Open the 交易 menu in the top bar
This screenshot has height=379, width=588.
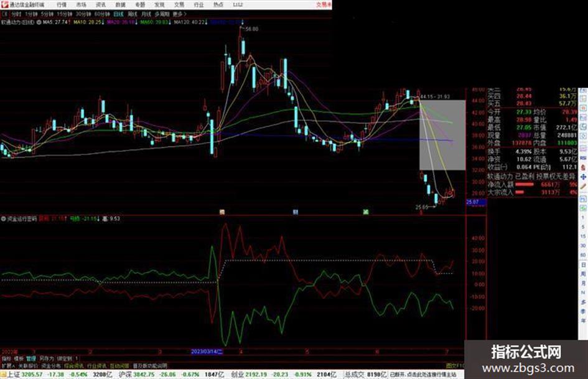[x=179, y=4]
